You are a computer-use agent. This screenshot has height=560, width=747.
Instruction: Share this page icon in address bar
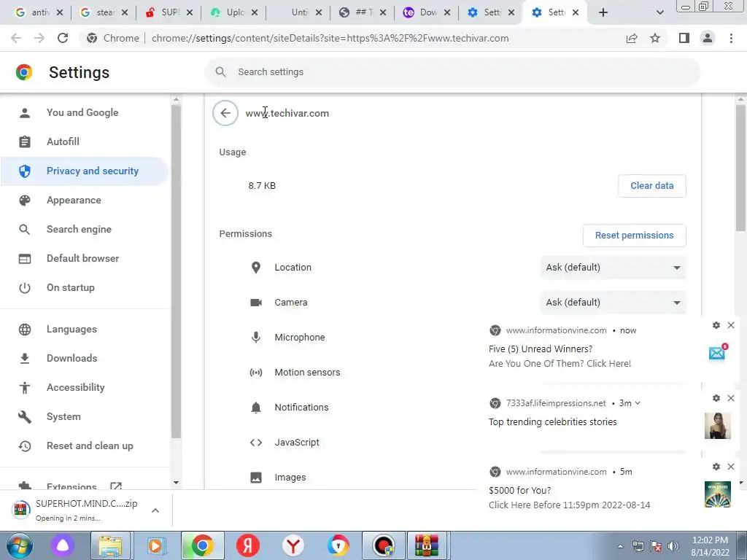click(632, 38)
